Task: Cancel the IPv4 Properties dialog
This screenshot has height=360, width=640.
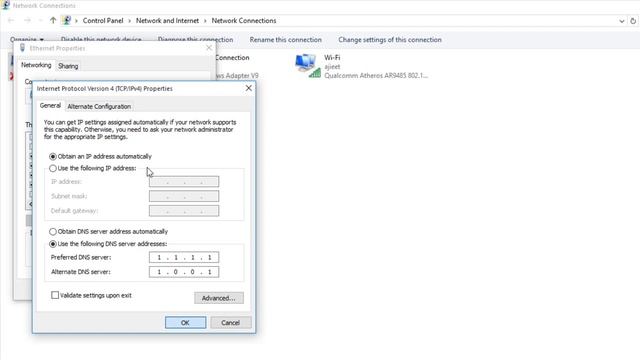Action: (231, 322)
